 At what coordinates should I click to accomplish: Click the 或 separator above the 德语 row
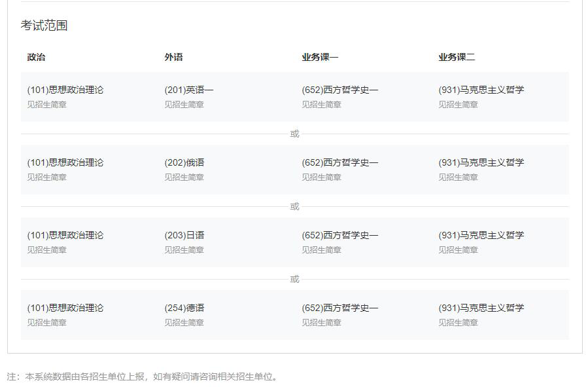[294, 279]
